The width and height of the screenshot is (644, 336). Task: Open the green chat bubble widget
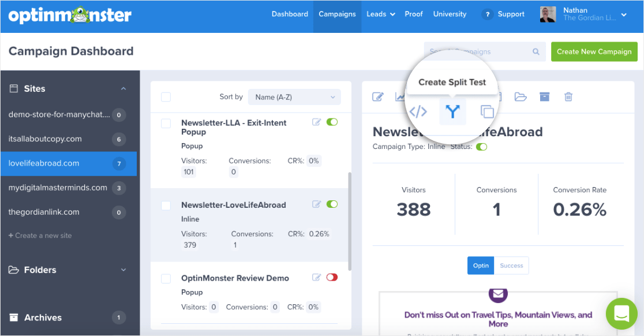coord(621,313)
